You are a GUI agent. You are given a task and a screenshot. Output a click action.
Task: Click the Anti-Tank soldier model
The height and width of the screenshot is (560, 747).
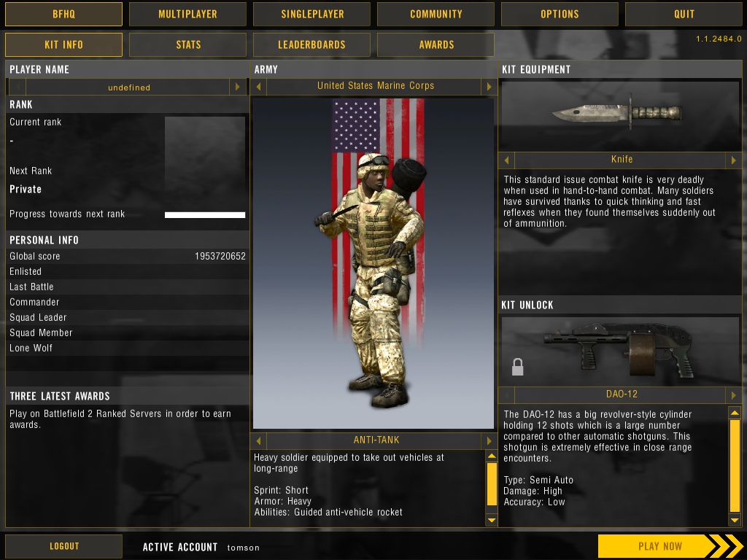(369, 281)
